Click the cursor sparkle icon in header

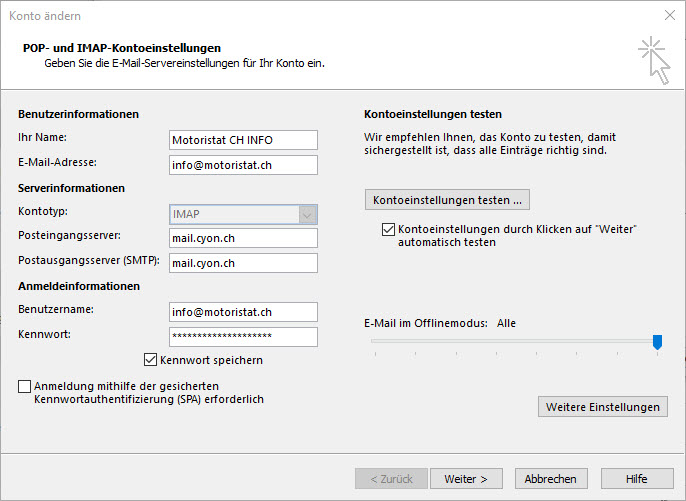[x=653, y=58]
